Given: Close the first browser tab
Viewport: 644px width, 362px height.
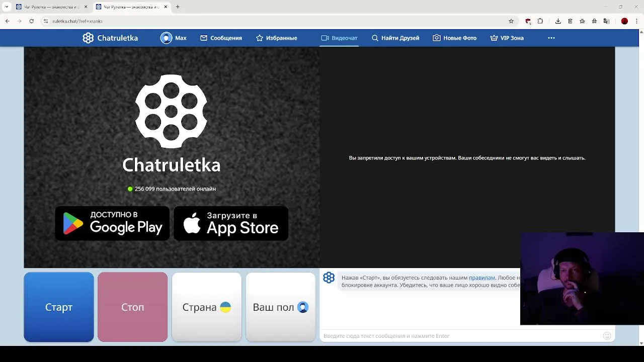Looking at the screenshot, I should (86, 7).
